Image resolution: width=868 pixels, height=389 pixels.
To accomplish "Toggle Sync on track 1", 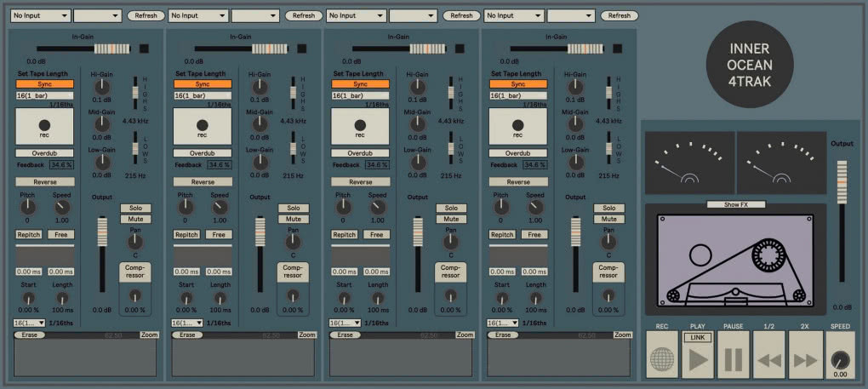I will (x=44, y=84).
